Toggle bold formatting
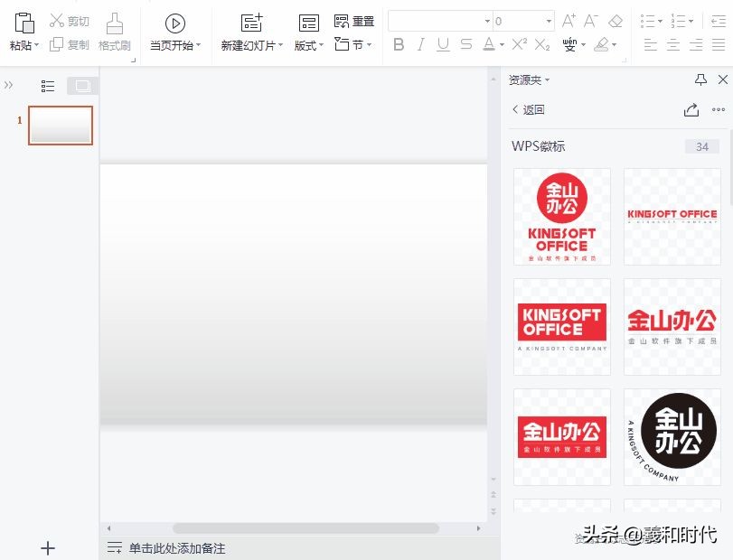Viewport: 733px width, 560px height. click(399, 44)
